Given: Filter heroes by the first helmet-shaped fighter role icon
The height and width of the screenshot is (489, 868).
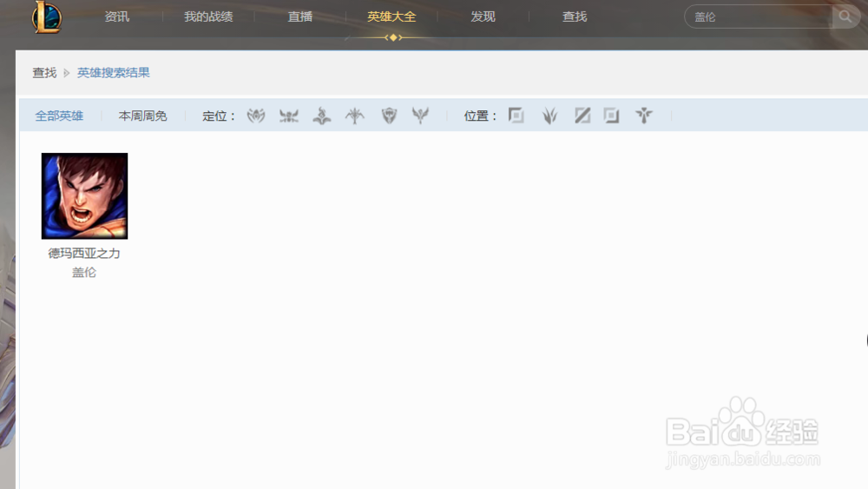Looking at the screenshot, I should (256, 116).
